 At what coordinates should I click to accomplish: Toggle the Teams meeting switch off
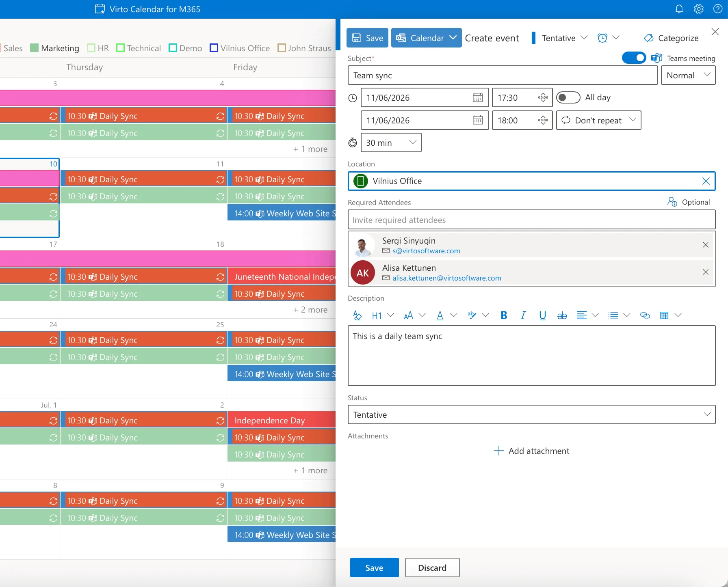tap(634, 58)
